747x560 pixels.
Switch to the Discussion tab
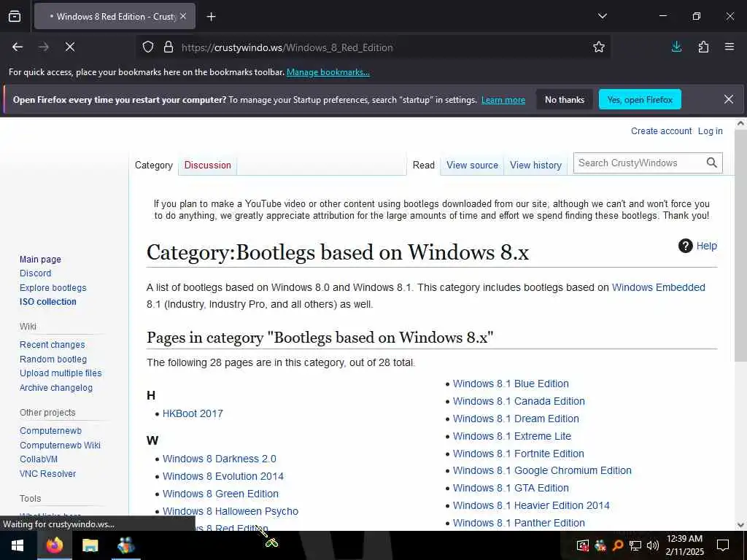(x=208, y=166)
